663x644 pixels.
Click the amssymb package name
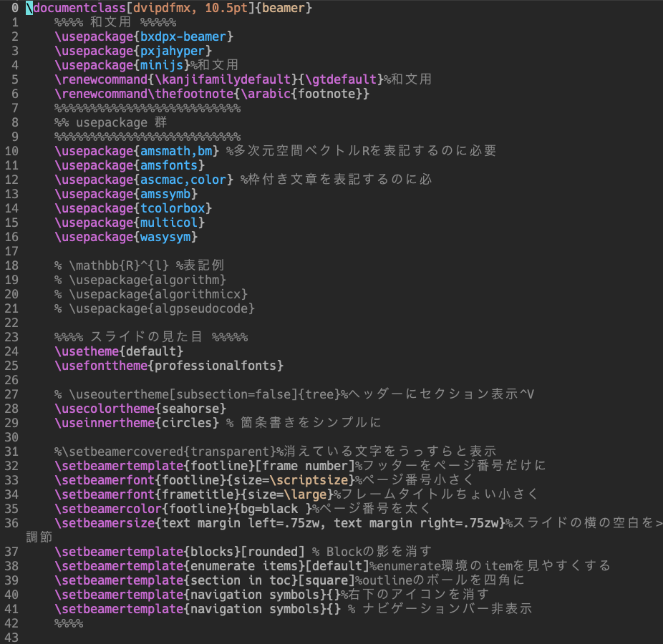(165, 194)
